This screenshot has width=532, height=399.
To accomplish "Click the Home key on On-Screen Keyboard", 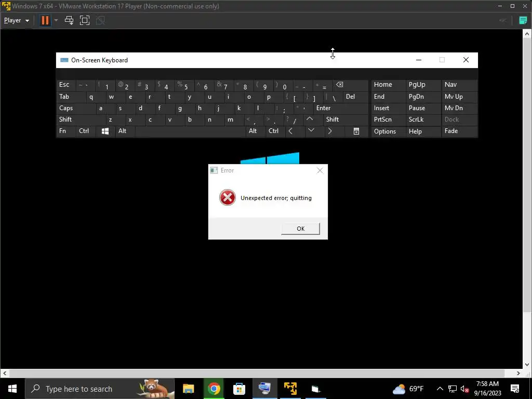I will point(388,85).
